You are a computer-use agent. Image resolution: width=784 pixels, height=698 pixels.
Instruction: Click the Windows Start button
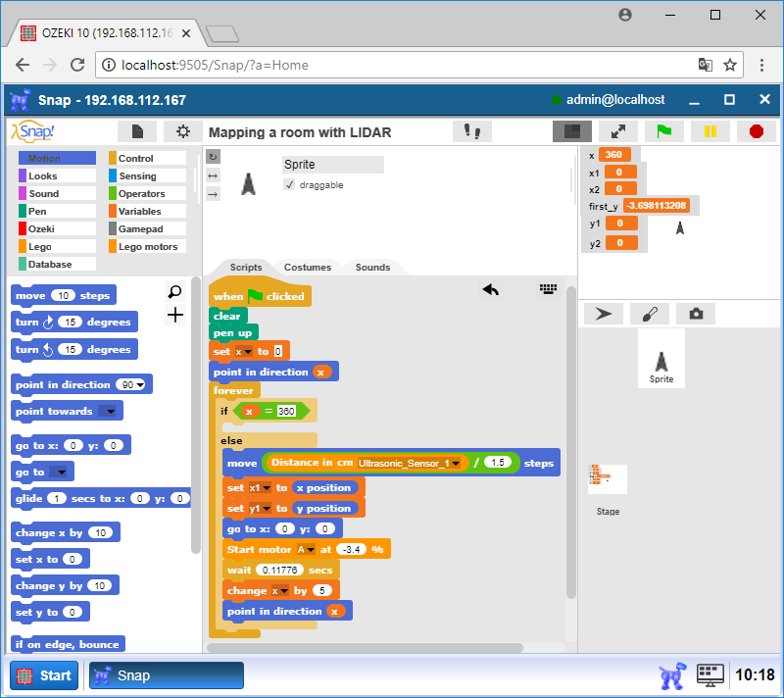44,675
